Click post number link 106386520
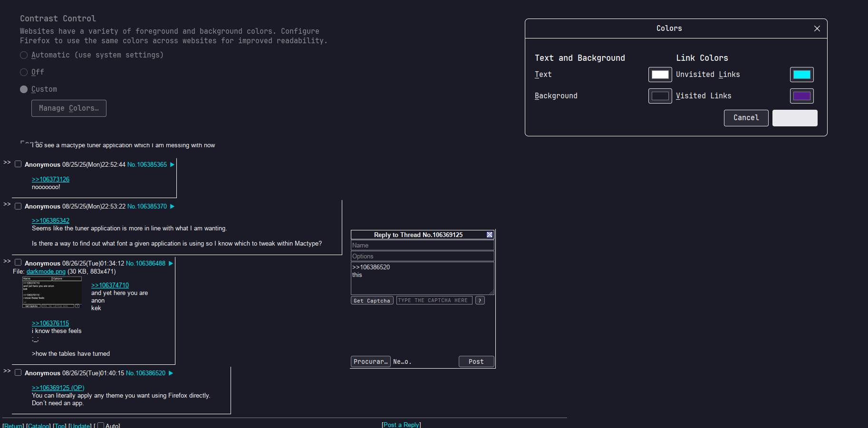The width and height of the screenshot is (868, 428). [x=150, y=373]
